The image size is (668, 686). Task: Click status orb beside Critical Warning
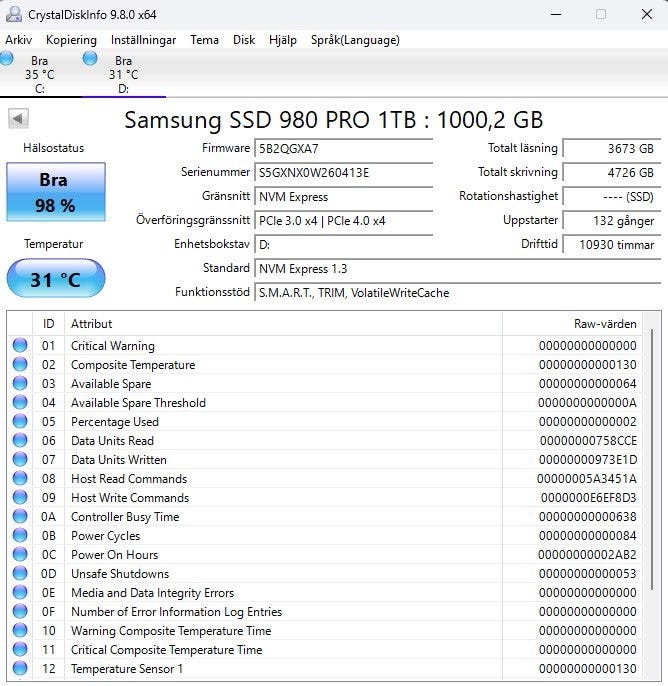click(20, 346)
